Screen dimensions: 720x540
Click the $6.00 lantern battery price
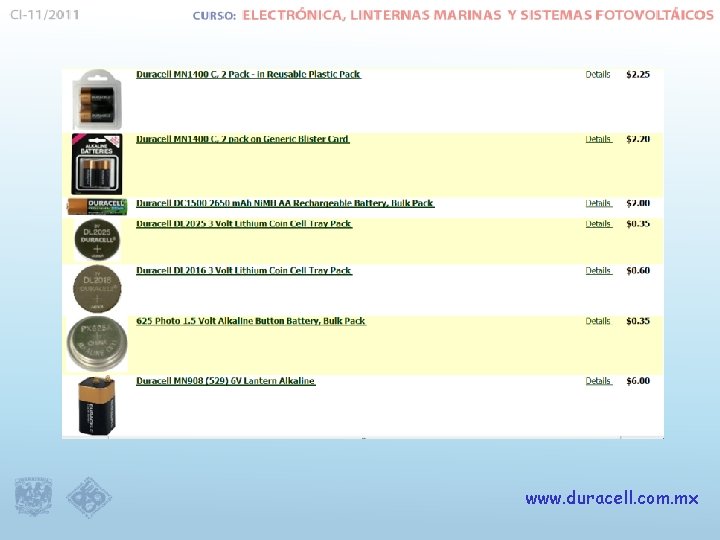coord(638,381)
